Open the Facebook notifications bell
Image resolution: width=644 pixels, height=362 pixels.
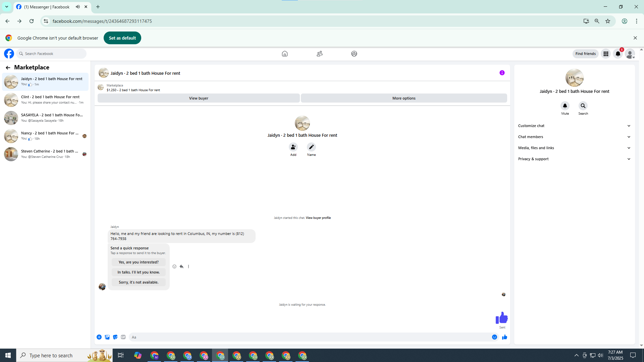[618, 54]
